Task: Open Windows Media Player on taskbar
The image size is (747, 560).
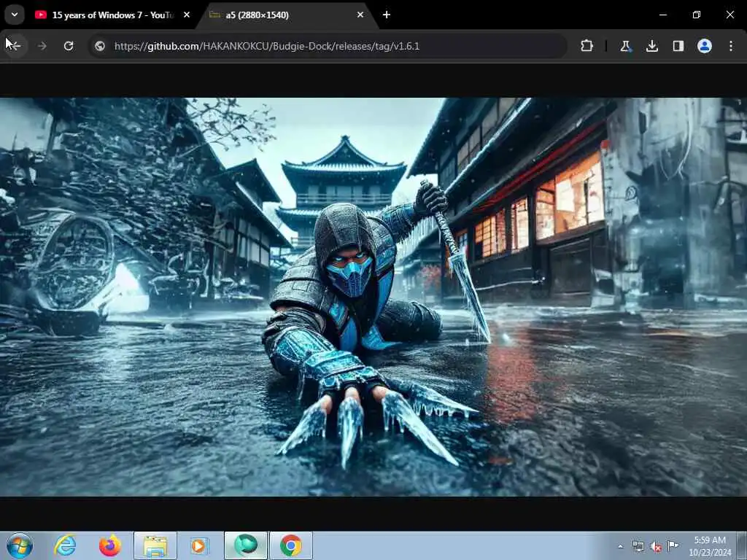Action: coord(200,545)
